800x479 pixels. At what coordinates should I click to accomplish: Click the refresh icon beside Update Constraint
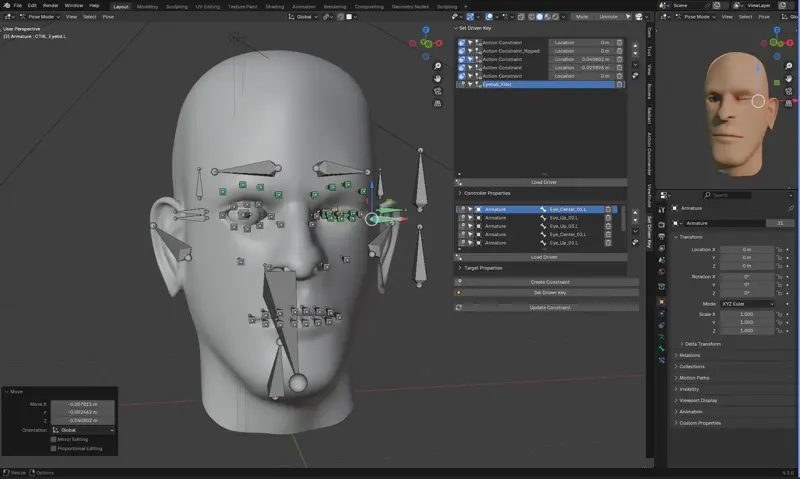[x=459, y=307]
